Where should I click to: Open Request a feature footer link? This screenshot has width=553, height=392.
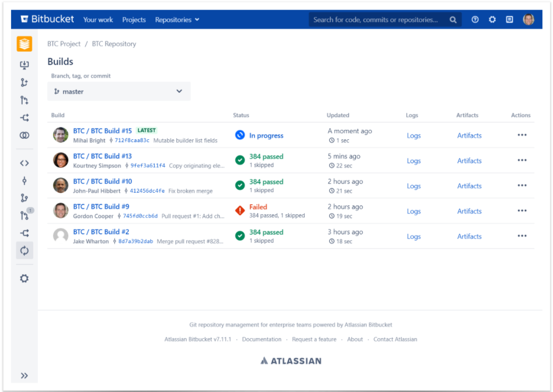(x=314, y=339)
